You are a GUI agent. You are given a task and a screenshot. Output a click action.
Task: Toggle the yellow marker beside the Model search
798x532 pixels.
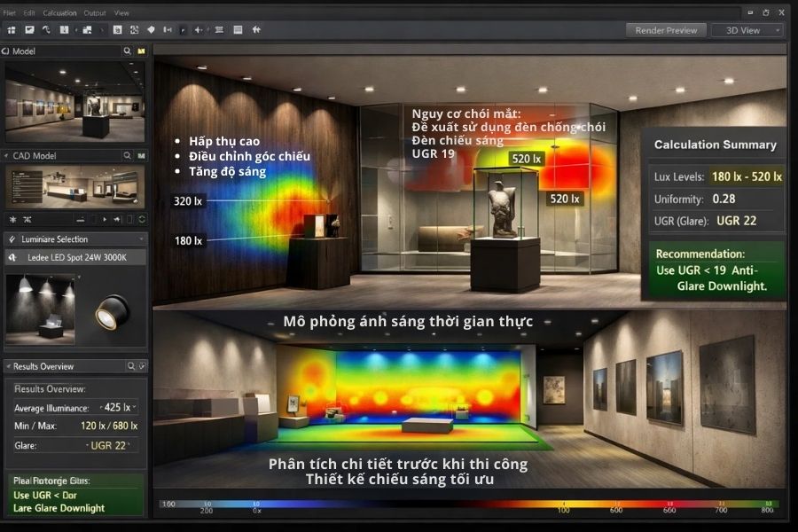point(142,51)
